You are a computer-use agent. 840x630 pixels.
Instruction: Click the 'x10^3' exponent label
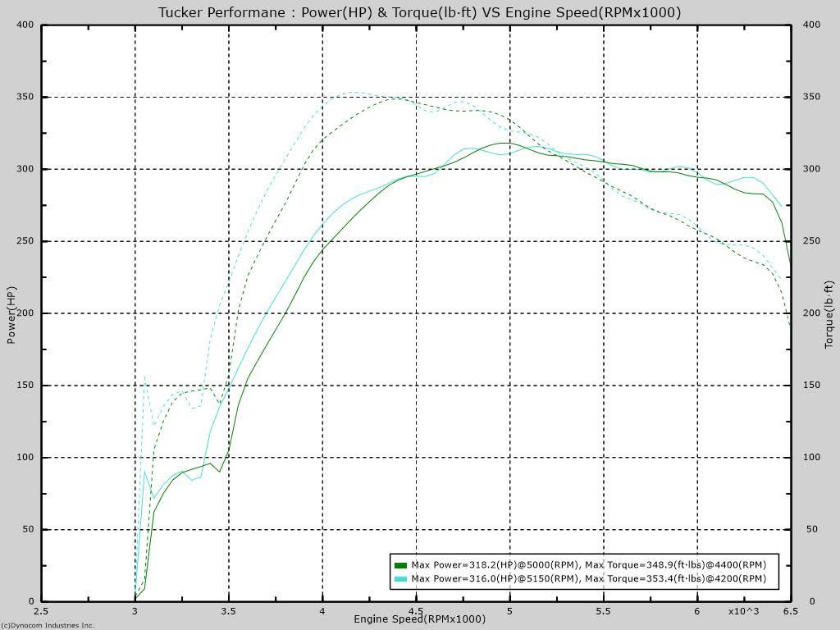click(x=743, y=611)
